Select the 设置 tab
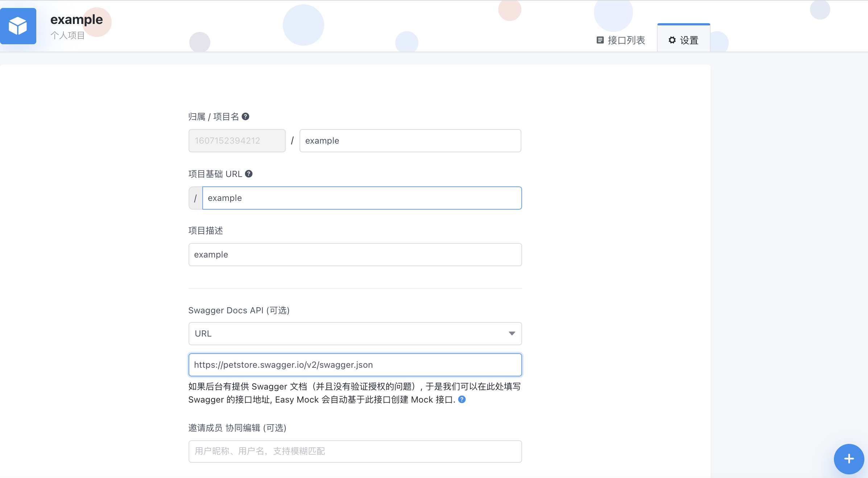 tap(683, 41)
